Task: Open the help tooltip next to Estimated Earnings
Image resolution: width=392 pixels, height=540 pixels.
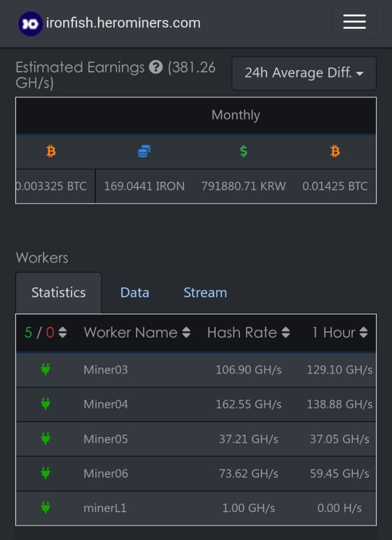Action: coord(155,67)
